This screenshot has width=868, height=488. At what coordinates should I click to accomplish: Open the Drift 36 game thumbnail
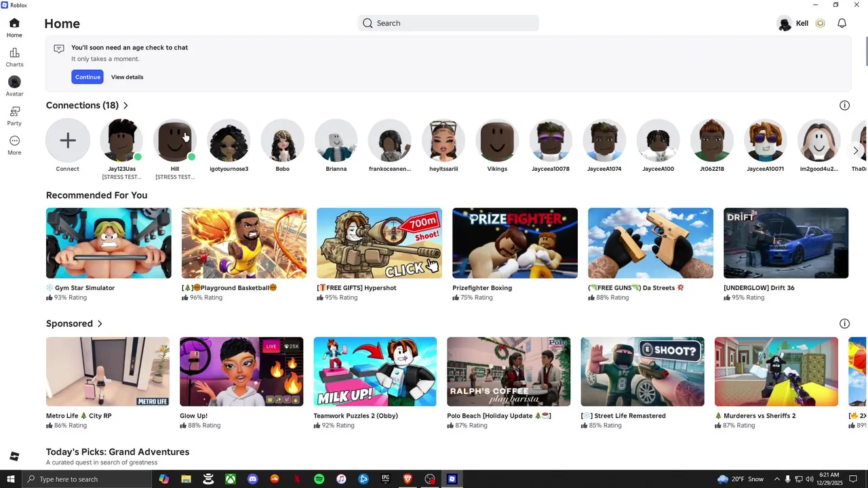point(786,243)
